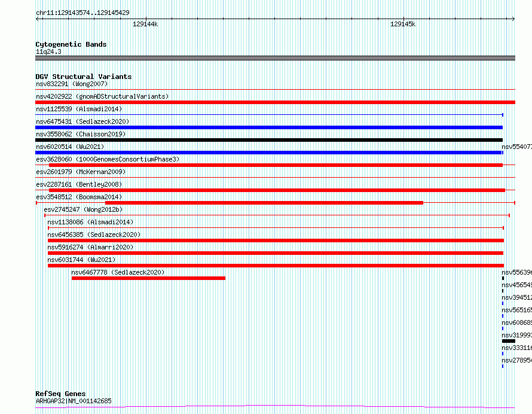Click the chr11:129143574..129145429 coordinate label
The width and height of the screenshot is (532, 414).
click(82, 13)
